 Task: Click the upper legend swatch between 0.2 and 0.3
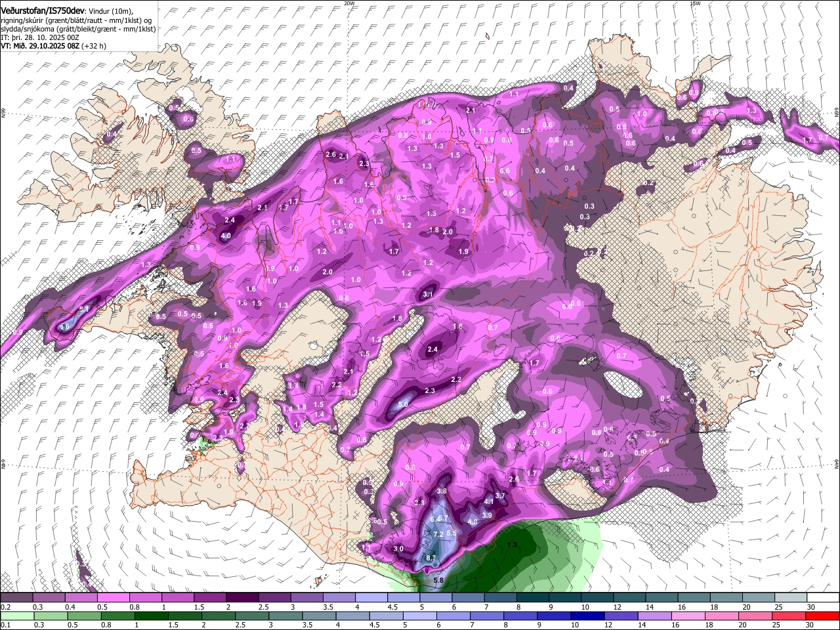16,598
